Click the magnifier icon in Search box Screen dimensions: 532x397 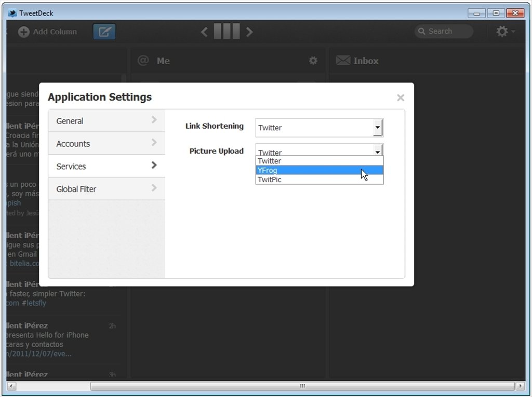(x=421, y=31)
